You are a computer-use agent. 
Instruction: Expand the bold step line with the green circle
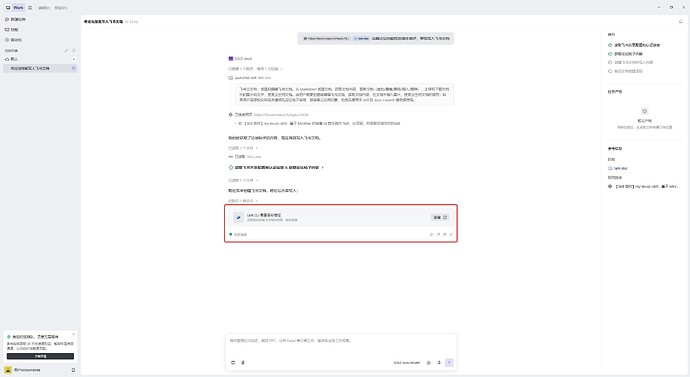tap(276, 168)
